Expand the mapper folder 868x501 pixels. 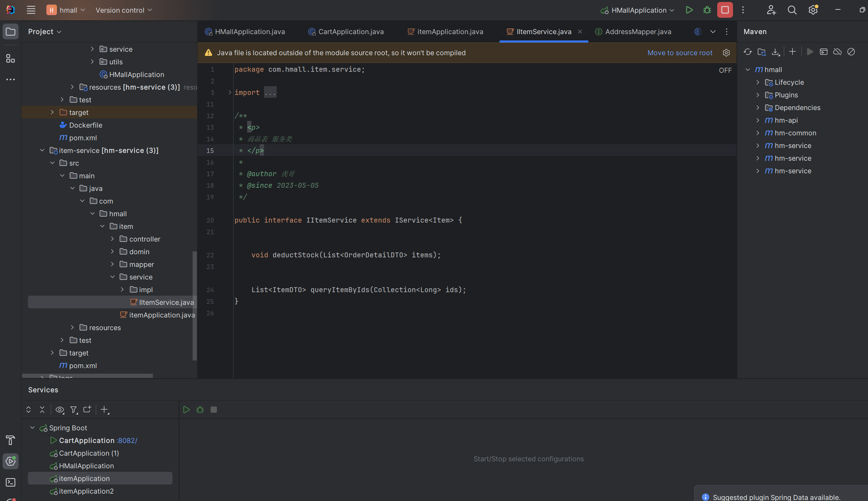(112, 264)
